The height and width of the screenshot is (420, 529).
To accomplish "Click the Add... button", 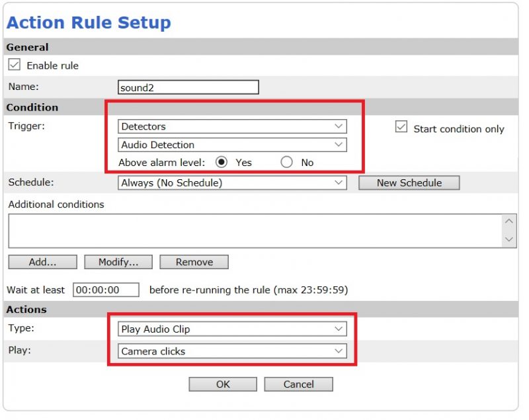I will 42,262.
